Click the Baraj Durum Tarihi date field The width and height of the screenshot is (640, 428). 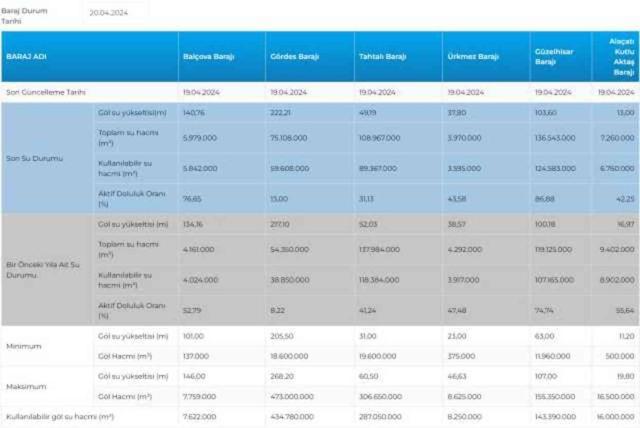click(116, 13)
